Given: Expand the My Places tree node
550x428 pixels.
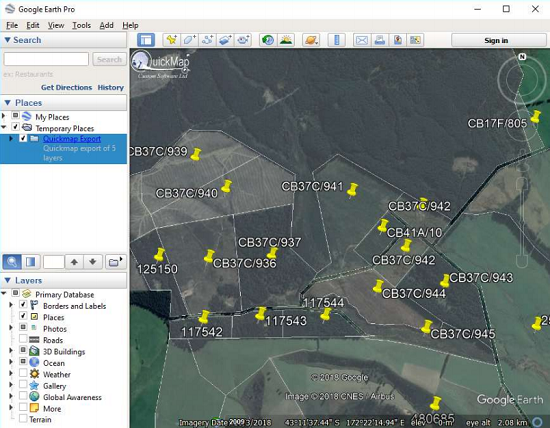Looking at the screenshot, I should click(x=4, y=116).
